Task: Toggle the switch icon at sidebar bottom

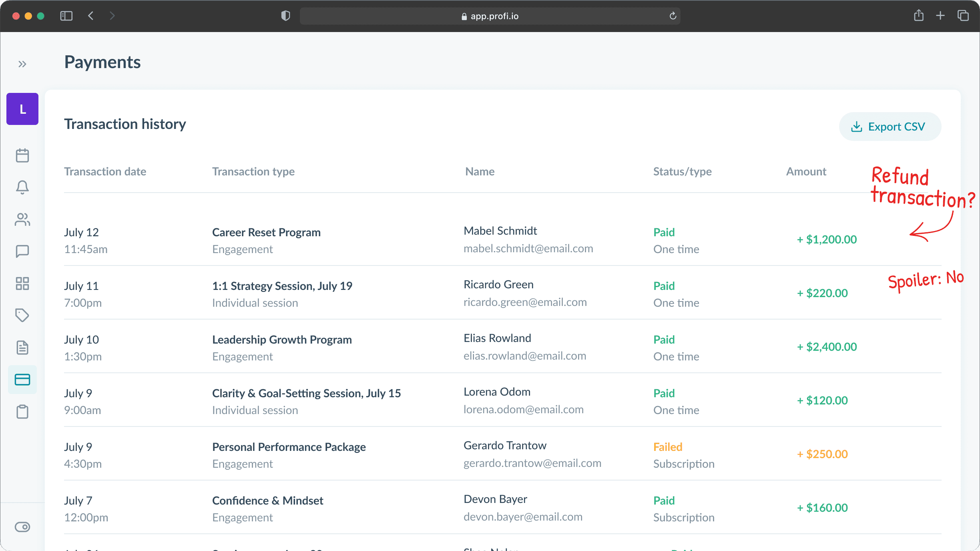Action: point(22,527)
